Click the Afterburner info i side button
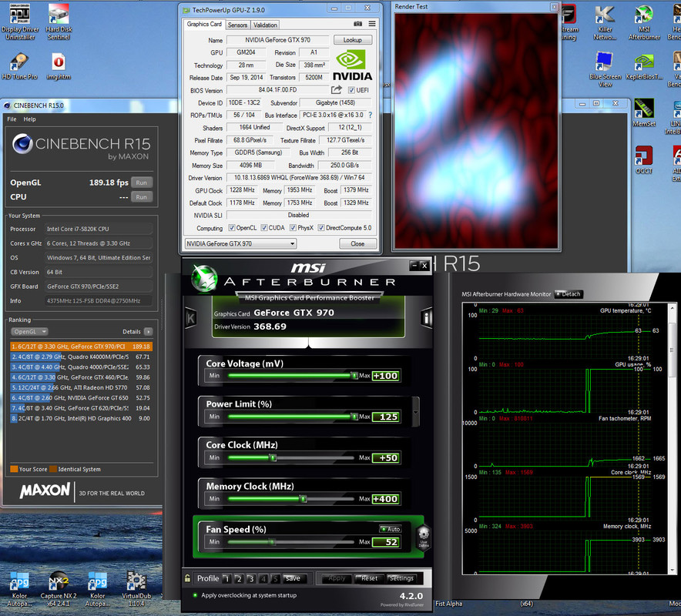This screenshot has height=616, width=681. click(x=427, y=318)
